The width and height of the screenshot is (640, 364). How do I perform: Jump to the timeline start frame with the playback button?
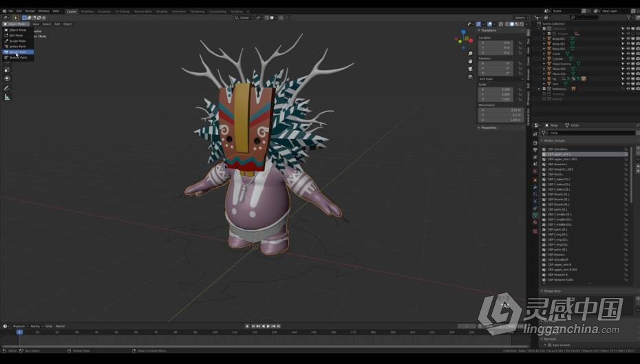pyautogui.click(x=253, y=326)
